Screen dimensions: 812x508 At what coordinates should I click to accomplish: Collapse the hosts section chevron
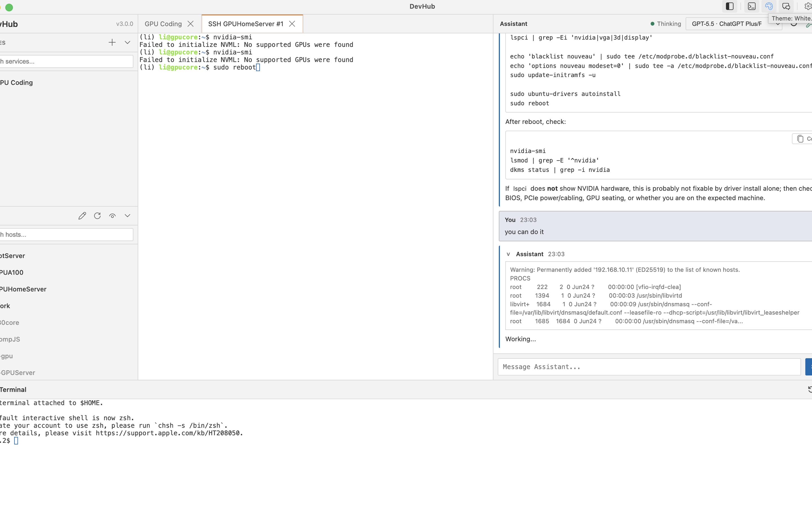coord(127,216)
